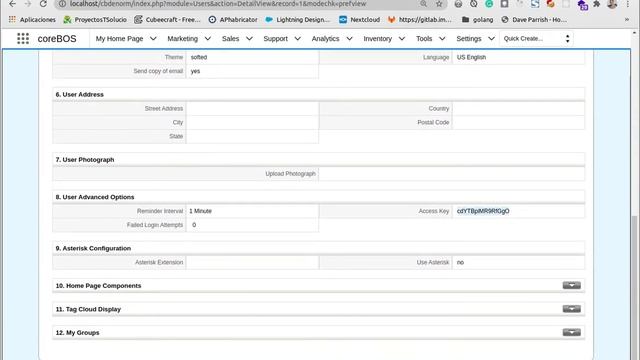640x360 pixels.
Task: Show more bookmarks with the overflow chevron
Action: coord(627,20)
